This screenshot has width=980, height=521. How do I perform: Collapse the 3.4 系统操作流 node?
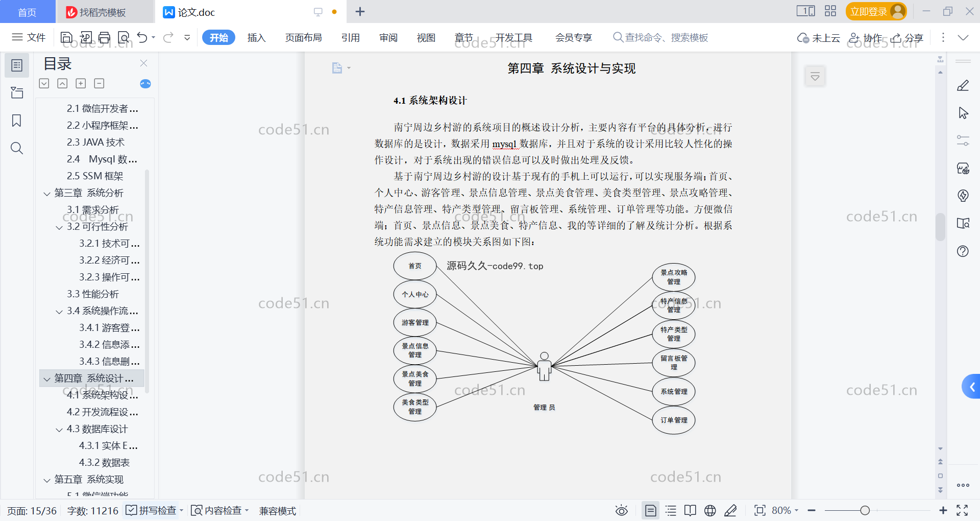click(59, 312)
